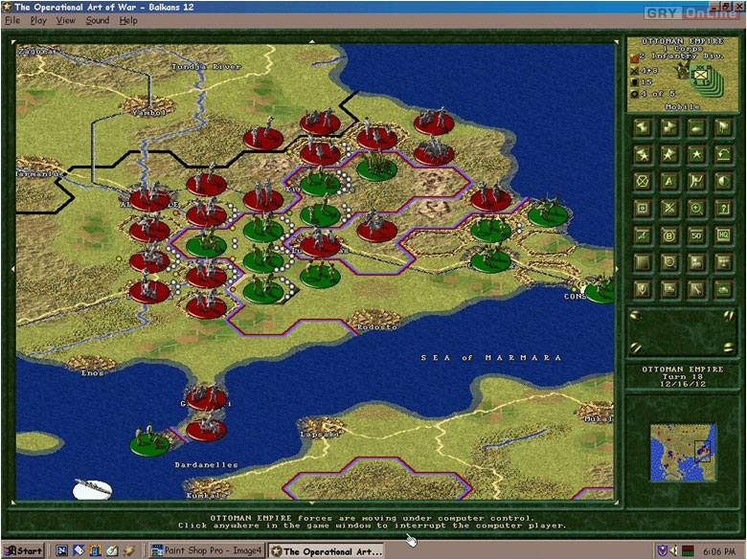Click the crossed circle icon button
This screenshot has width=747, height=560.
643,182
